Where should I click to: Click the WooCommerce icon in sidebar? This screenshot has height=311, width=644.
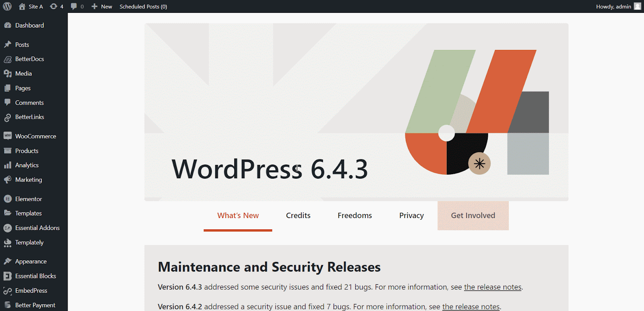(x=8, y=136)
